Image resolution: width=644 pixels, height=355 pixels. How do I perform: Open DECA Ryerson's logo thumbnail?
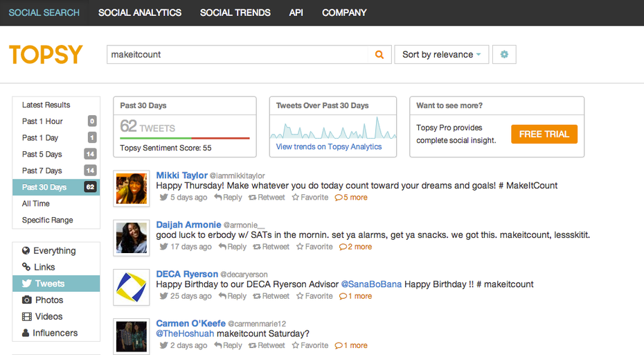coord(132,287)
